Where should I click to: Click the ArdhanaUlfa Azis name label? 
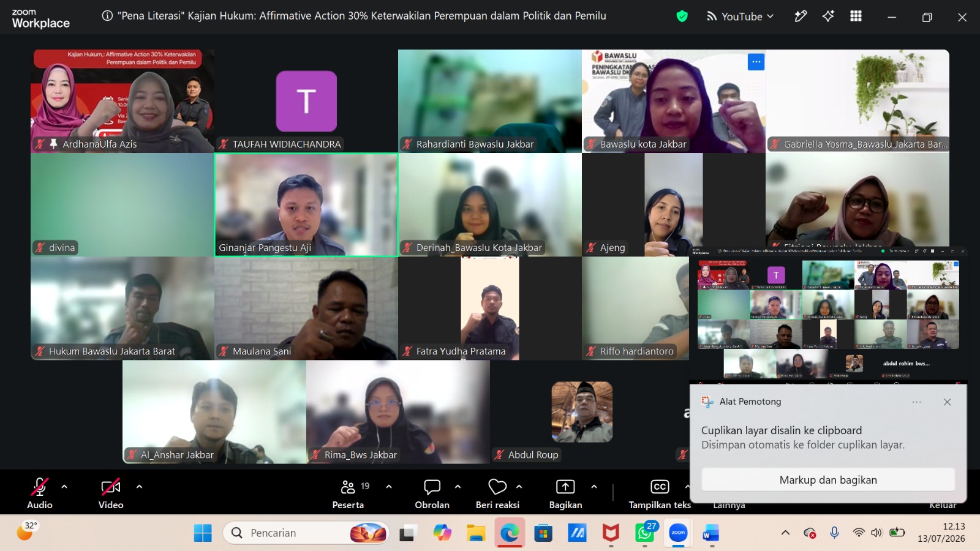(x=99, y=144)
